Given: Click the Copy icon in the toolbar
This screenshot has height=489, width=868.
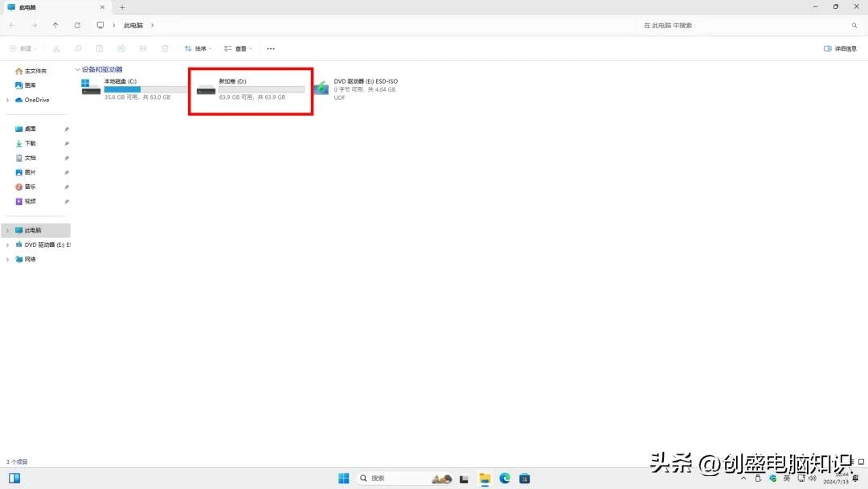Looking at the screenshot, I should [x=77, y=48].
